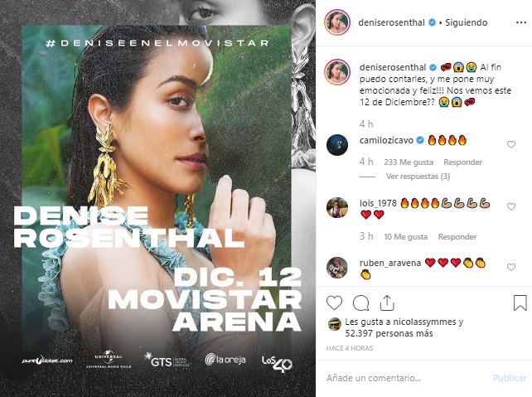
Task: Open the three-dot more options menu
Action: coord(520,22)
